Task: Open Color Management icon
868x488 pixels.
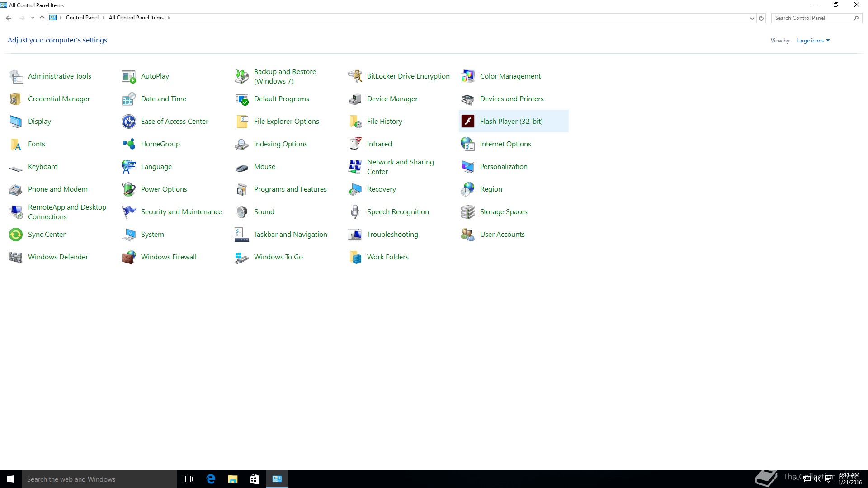Action: point(468,76)
